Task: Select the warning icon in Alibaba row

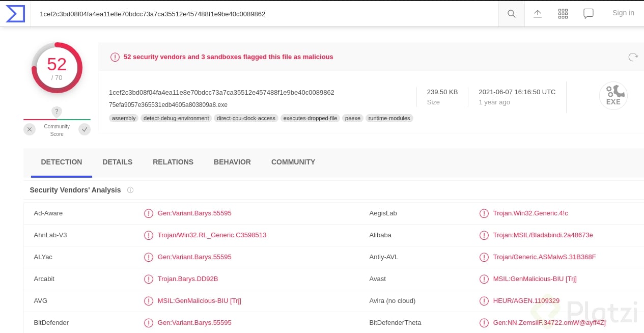Action: click(484, 235)
